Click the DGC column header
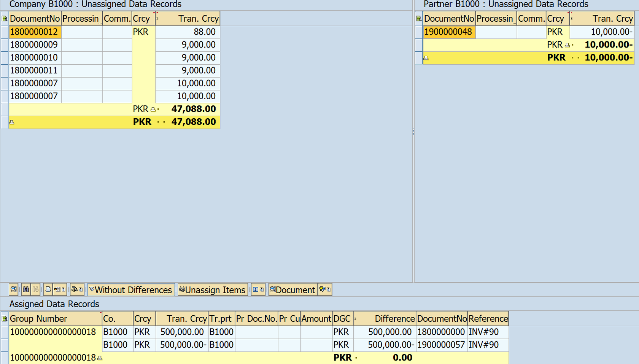This screenshot has height=364, width=639. pyautogui.click(x=342, y=319)
